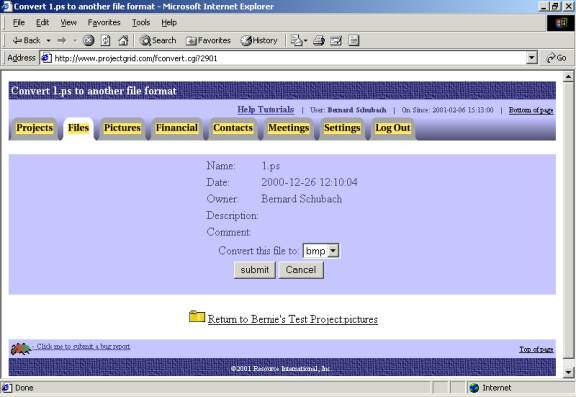Image resolution: width=576 pixels, height=397 pixels.
Task: Click the Cancel button
Action: click(301, 270)
